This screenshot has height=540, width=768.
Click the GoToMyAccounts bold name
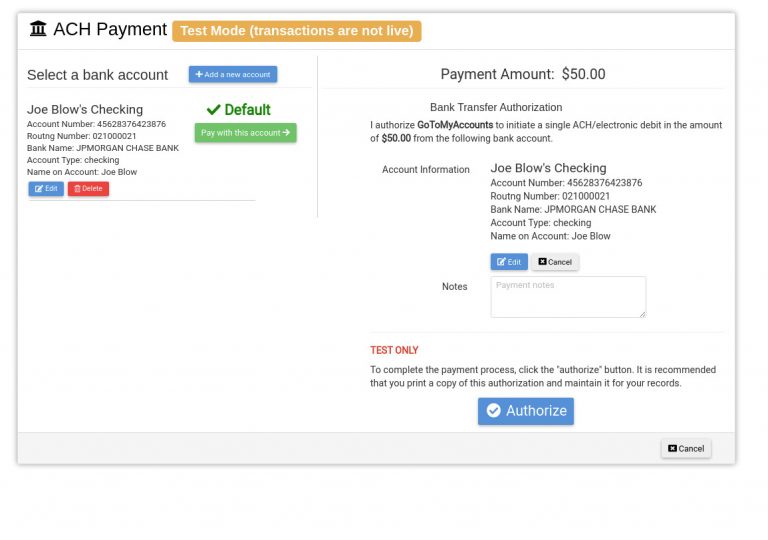(455, 125)
